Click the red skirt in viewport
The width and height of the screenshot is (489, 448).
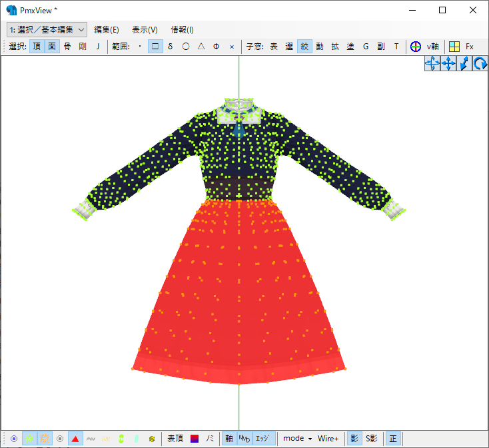coord(239,293)
